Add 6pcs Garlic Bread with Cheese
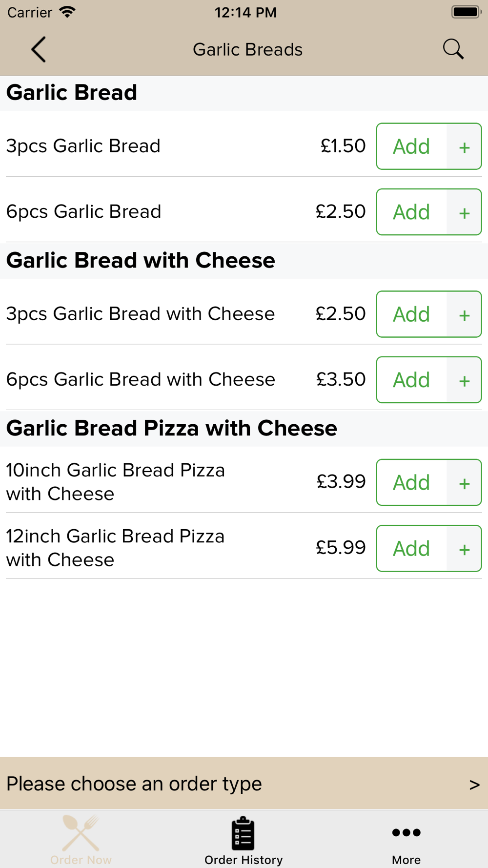 pyautogui.click(x=411, y=380)
